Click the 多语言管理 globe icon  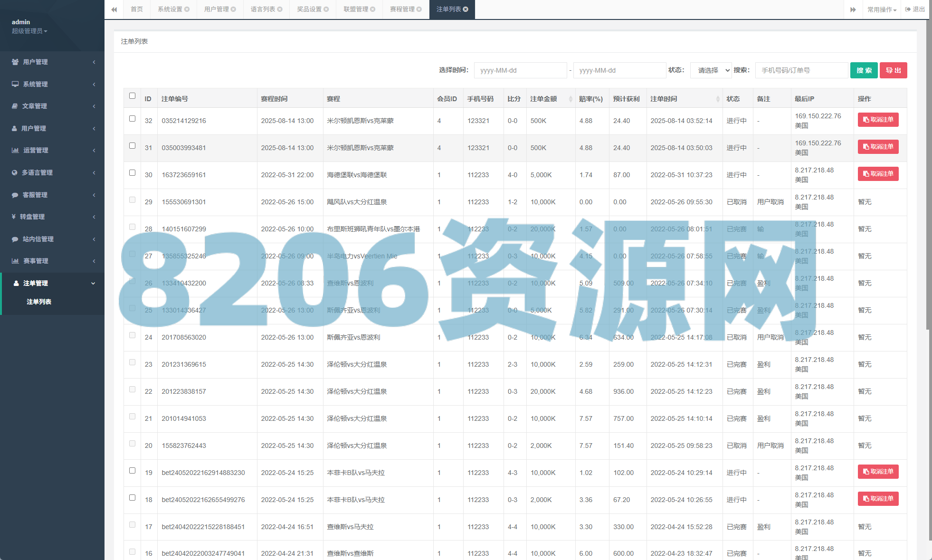pyautogui.click(x=15, y=173)
